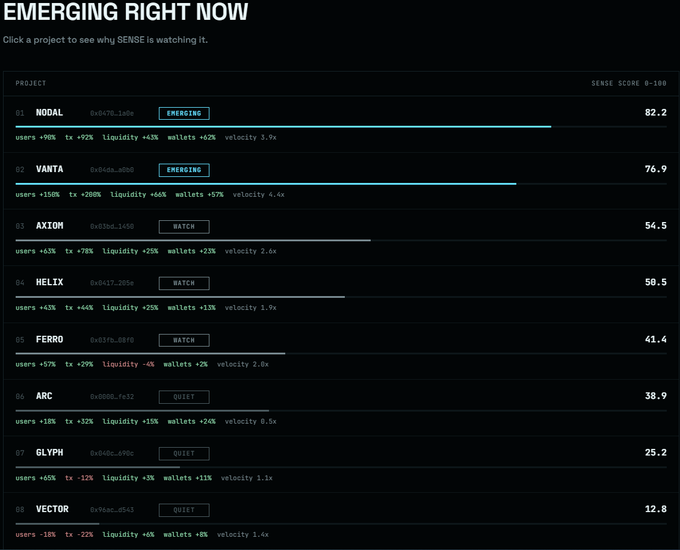Screen dimensions: 680x550
Task: Click AXIOM's contract address 0x03bd
Action: [x=112, y=226]
